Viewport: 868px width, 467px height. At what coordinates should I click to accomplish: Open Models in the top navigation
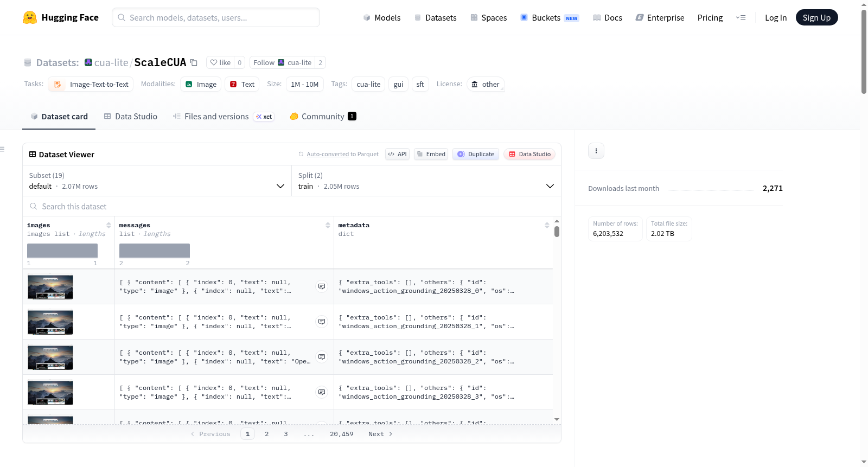(x=382, y=17)
